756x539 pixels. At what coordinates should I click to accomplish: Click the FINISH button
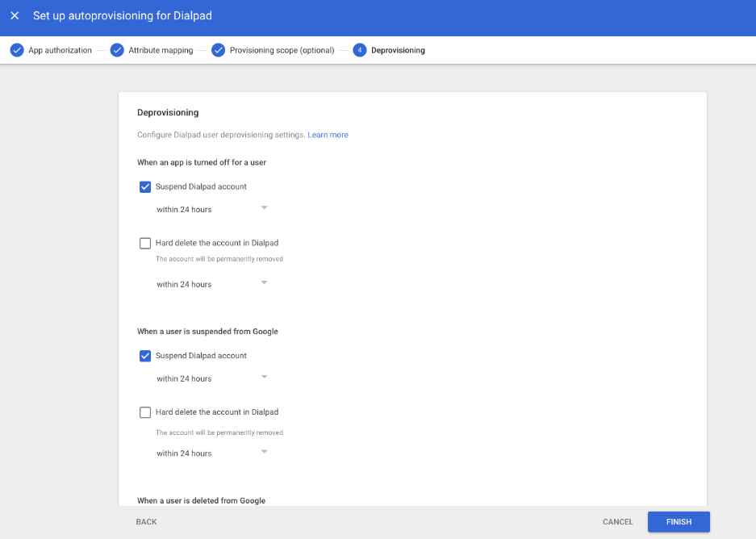click(679, 521)
